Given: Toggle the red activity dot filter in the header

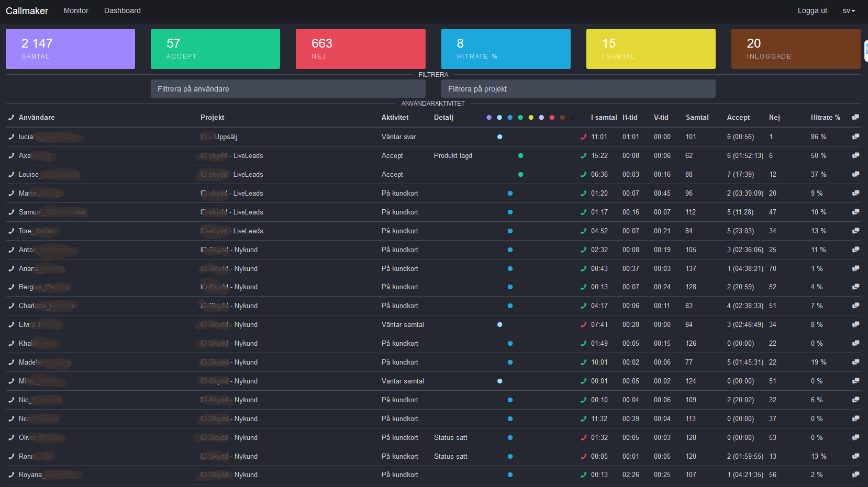Looking at the screenshot, I should 552,117.
